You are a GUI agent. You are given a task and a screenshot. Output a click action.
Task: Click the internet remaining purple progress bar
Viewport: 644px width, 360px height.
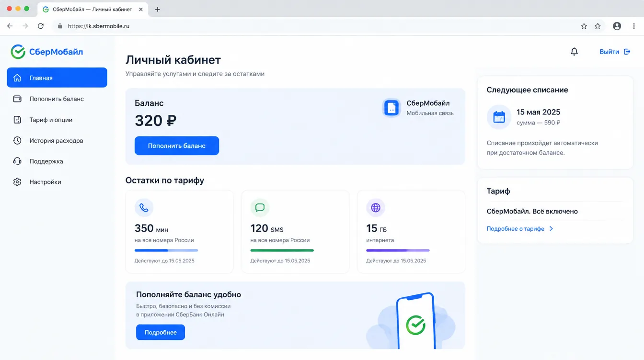tap(398, 250)
